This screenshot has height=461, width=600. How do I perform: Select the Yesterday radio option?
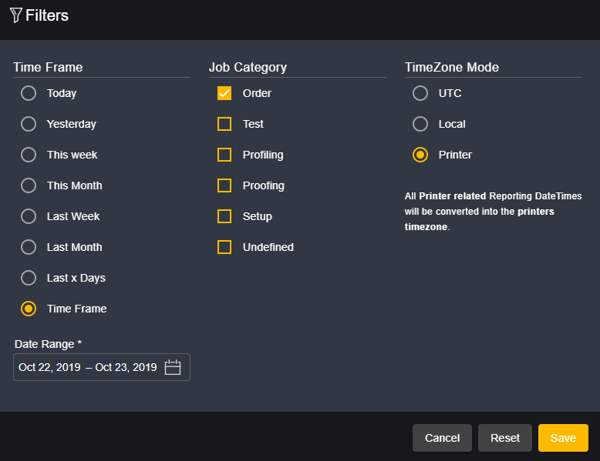pyautogui.click(x=29, y=124)
